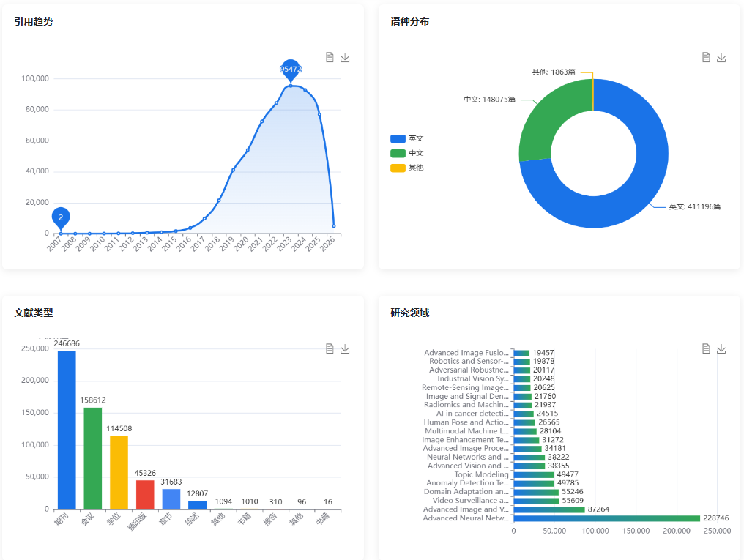Download the 文献类型 bar chart
744x560 pixels.
pos(345,349)
